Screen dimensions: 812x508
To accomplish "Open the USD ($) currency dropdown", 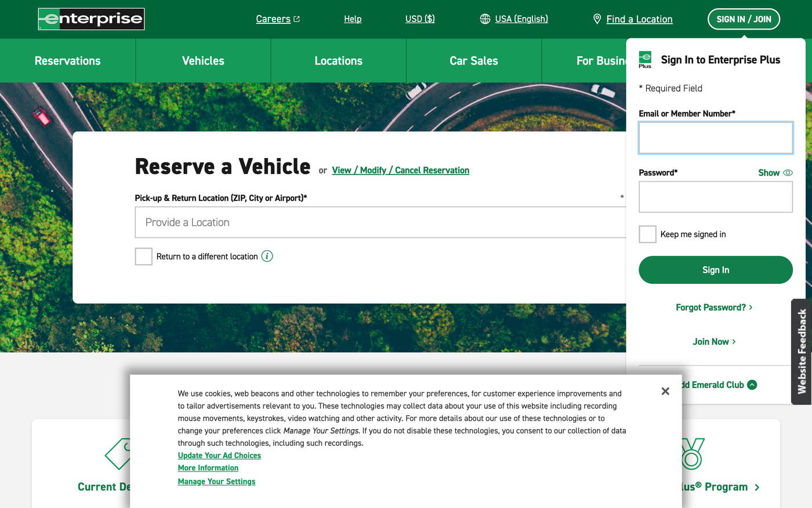I will click(x=419, y=19).
